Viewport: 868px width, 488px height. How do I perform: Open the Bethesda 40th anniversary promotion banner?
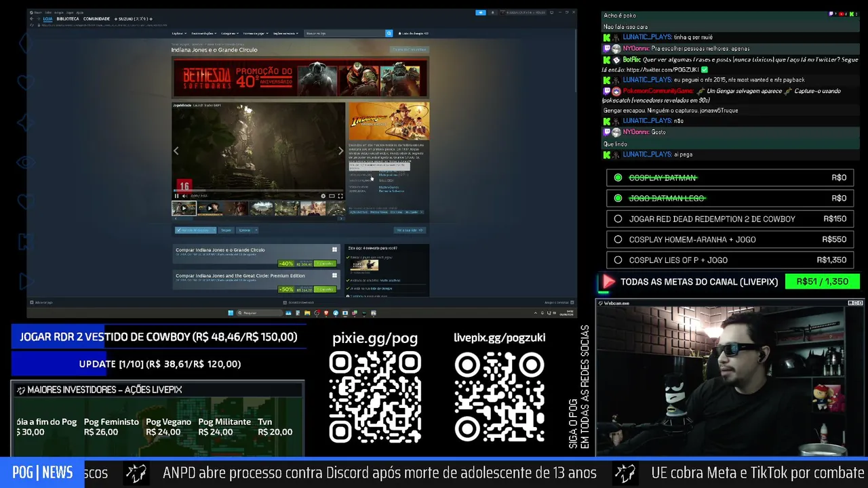(300, 79)
